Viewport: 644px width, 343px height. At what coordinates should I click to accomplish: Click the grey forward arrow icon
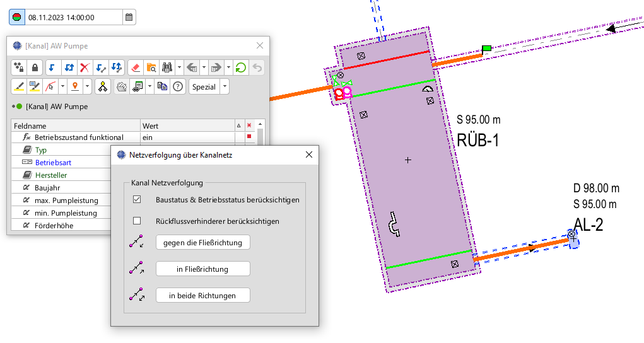[216, 67]
